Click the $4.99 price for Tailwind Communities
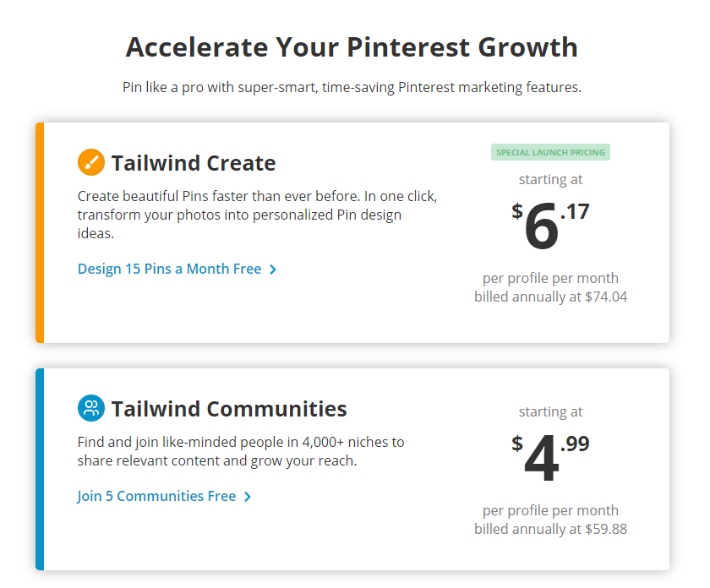 550,457
